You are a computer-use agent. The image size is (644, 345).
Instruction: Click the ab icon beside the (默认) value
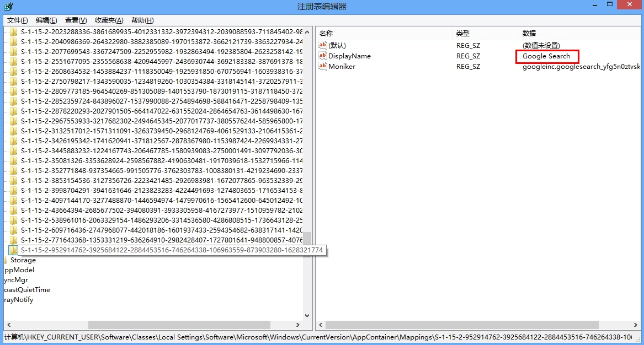coord(323,46)
